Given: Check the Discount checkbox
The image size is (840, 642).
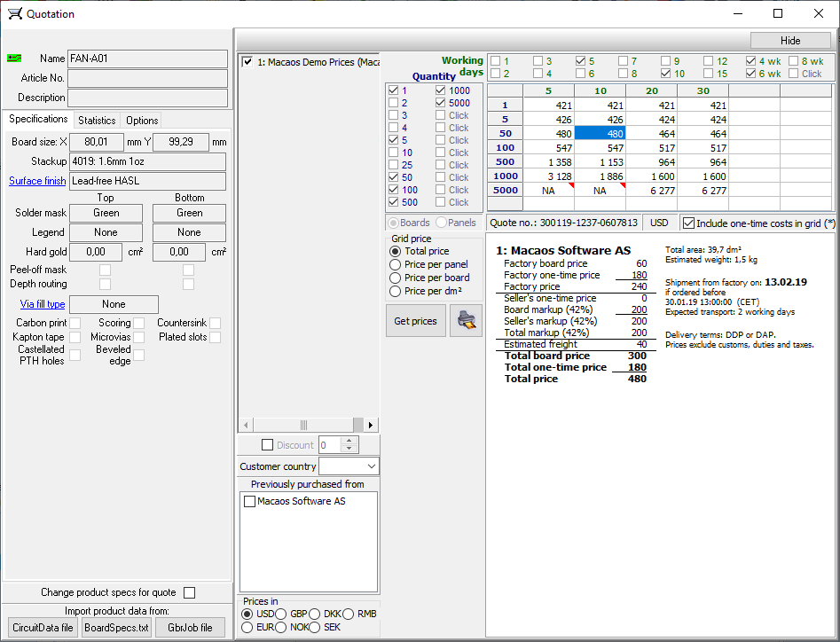Looking at the screenshot, I should click(267, 445).
